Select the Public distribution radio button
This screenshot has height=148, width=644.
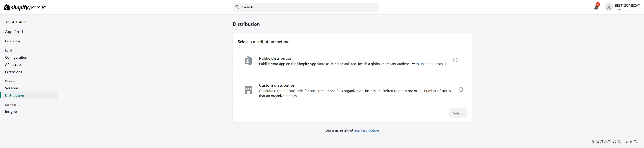(x=455, y=60)
